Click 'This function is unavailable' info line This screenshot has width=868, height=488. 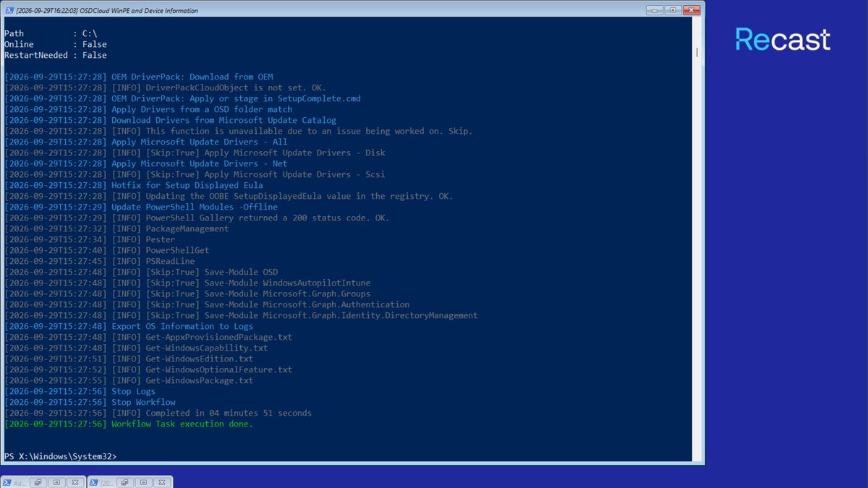click(x=239, y=131)
